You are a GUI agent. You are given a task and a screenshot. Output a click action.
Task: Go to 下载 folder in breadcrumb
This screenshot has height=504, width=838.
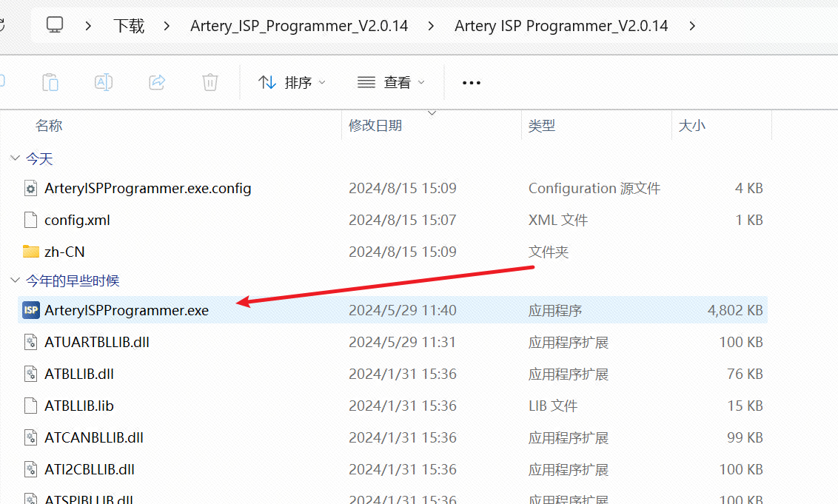tap(129, 26)
